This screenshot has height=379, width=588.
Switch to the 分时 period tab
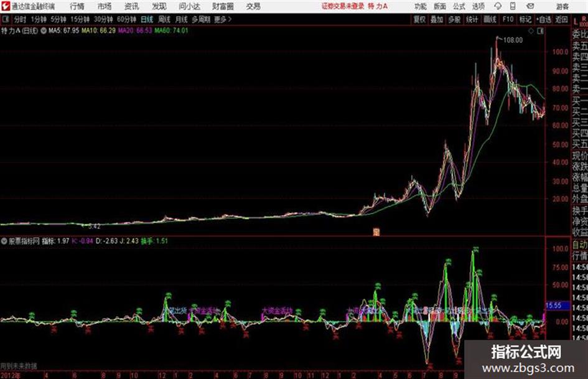coord(21,19)
